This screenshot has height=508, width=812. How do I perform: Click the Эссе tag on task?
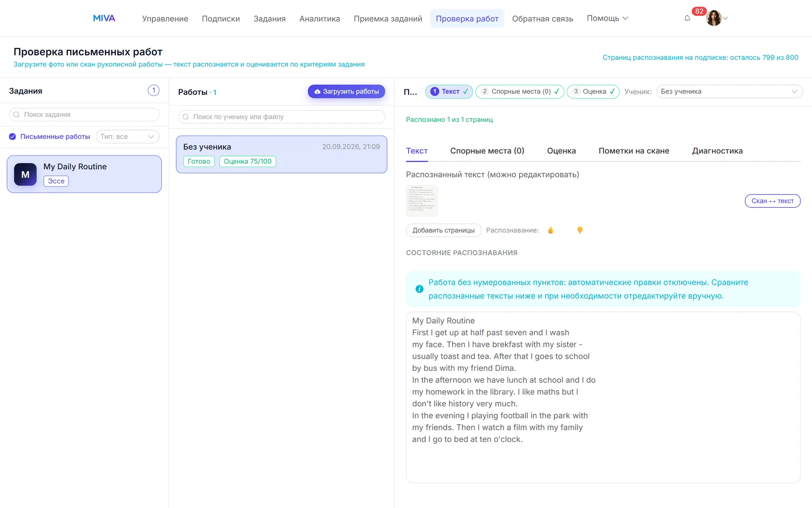point(56,181)
